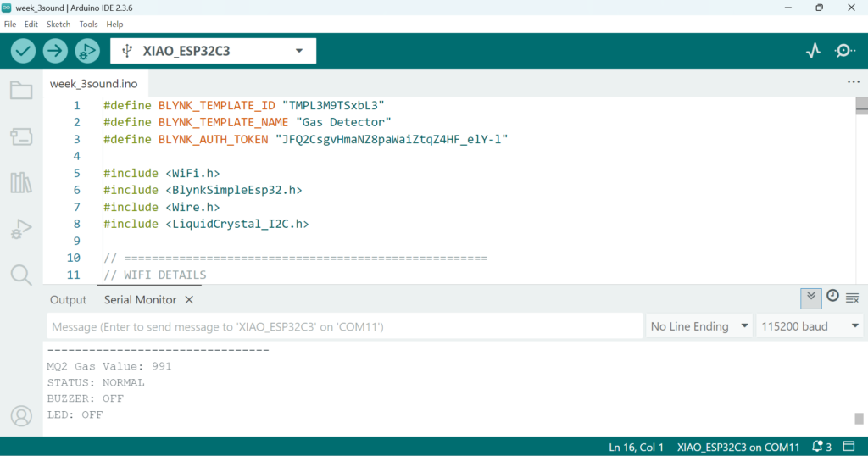868x456 pixels.
Task: Click MQ2 Gas Value: 991 output line
Action: tap(109, 366)
